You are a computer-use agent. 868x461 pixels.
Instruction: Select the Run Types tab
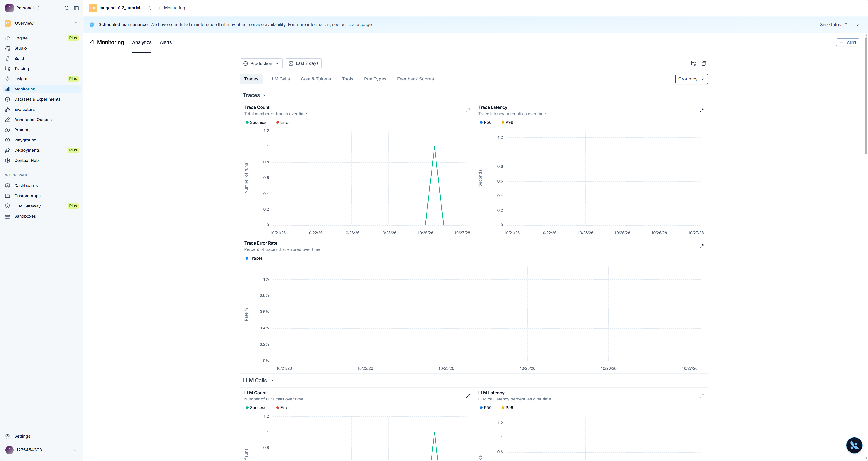click(375, 79)
